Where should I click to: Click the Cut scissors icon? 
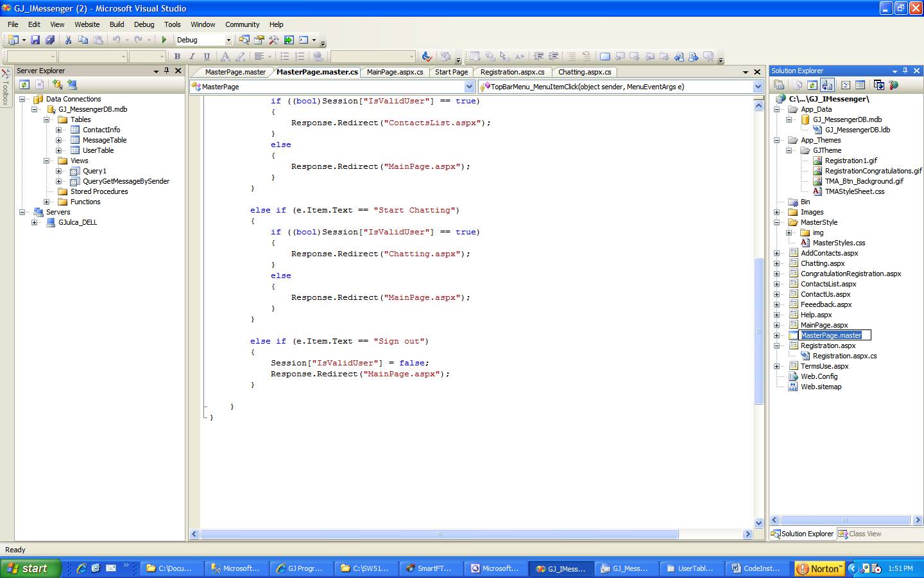[68, 40]
